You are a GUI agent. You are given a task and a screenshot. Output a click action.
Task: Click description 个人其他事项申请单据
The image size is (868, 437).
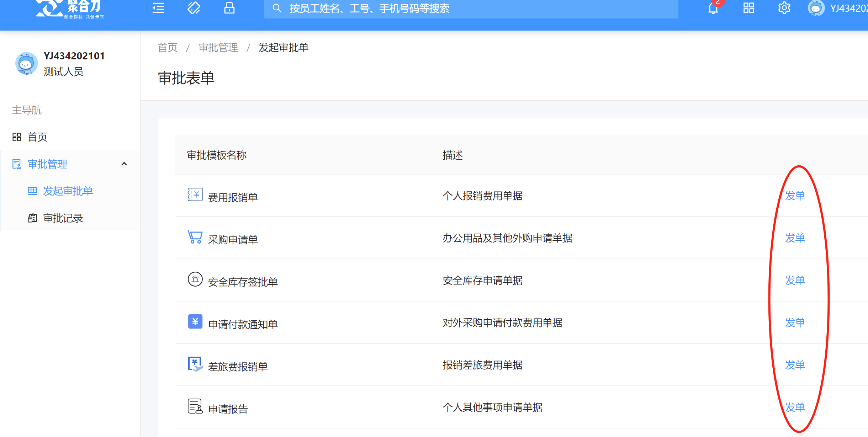[x=492, y=407]
